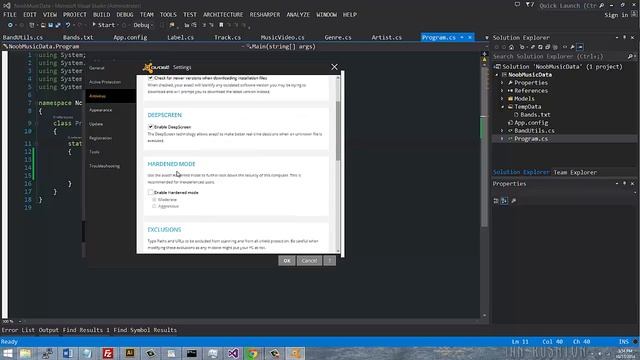Expand the Properties node in Solution Explorer
This screenshot has height=360, width=640.
click(x=502, y=83)
